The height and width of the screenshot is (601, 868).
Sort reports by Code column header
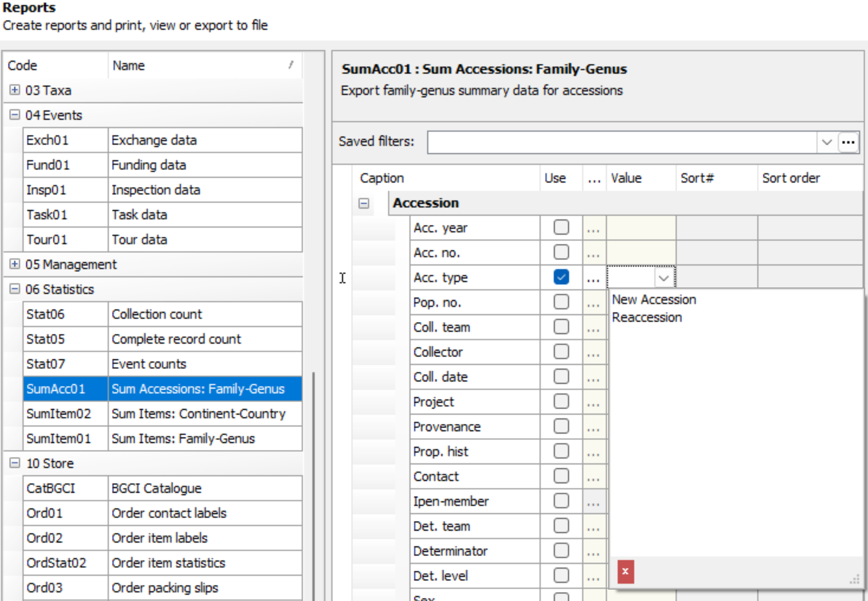tap(56, 65)
